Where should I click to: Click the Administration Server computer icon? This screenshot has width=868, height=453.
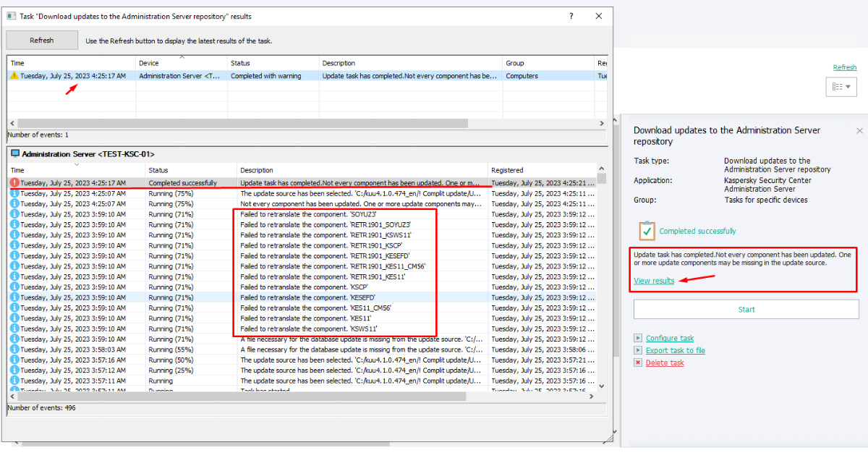14,154
